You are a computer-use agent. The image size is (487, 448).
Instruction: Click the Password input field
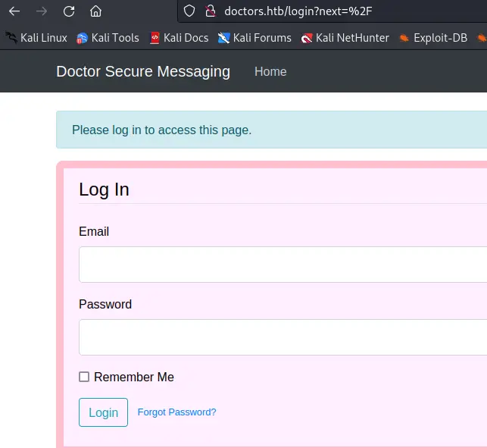(283, 337)
